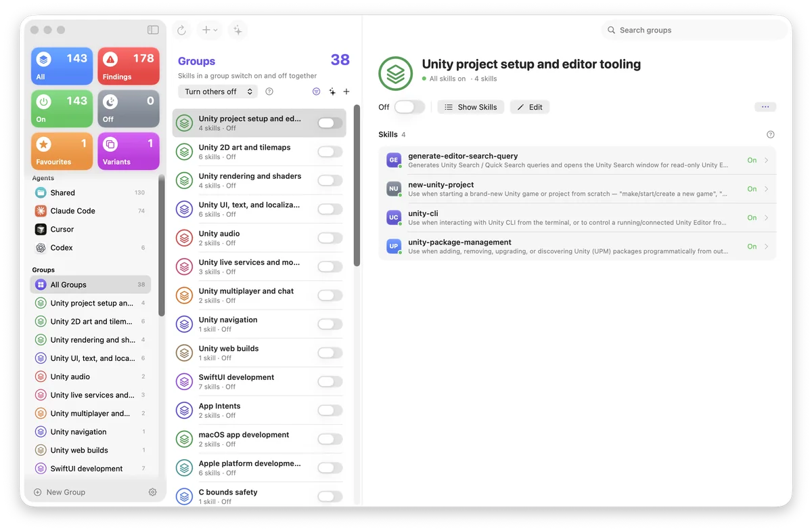
Task: Expand unity-package-management row chevron
Action: point(766,247)
